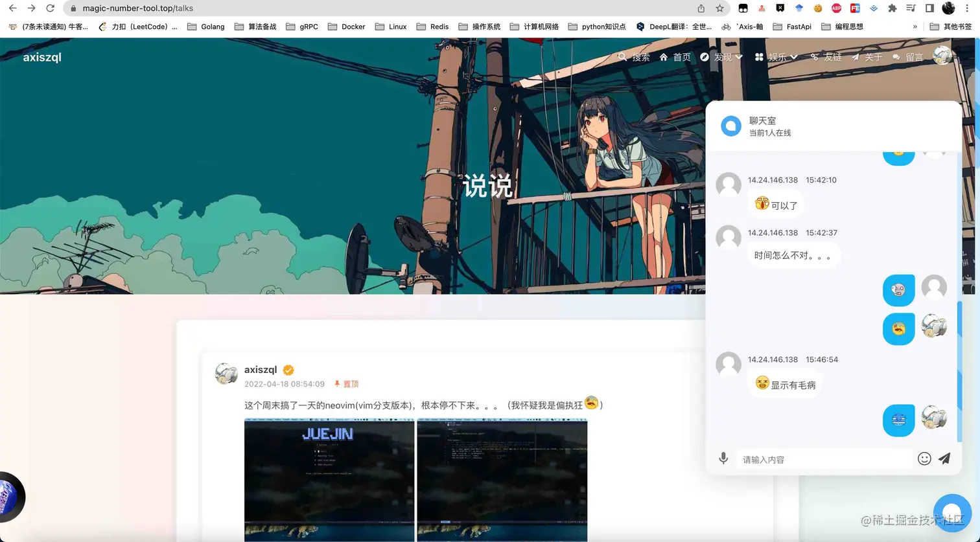Open the Extensions puzzle-piece menu

pos(892,8)
